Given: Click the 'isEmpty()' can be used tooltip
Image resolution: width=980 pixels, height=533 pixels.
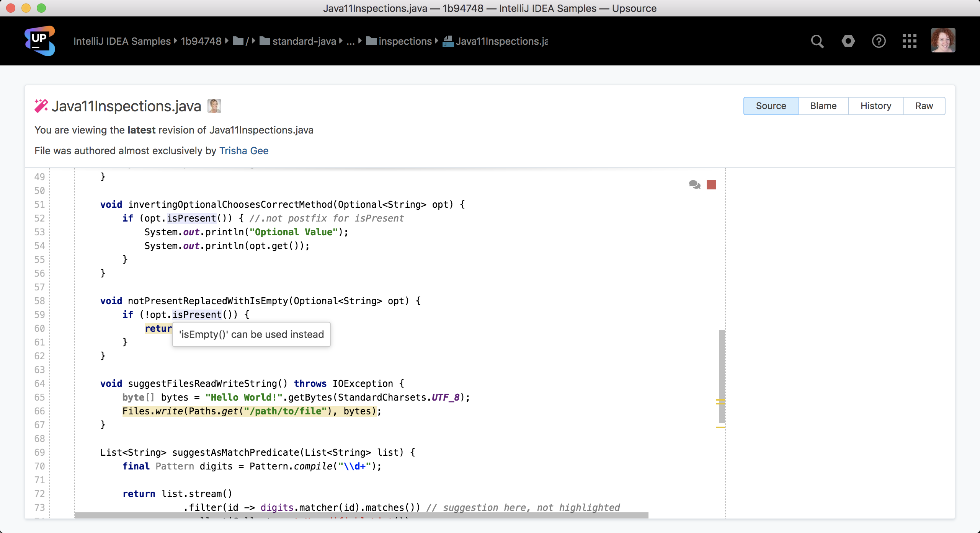Looking at the screenshot, I should pyautogui.click(x=252, y=334).
